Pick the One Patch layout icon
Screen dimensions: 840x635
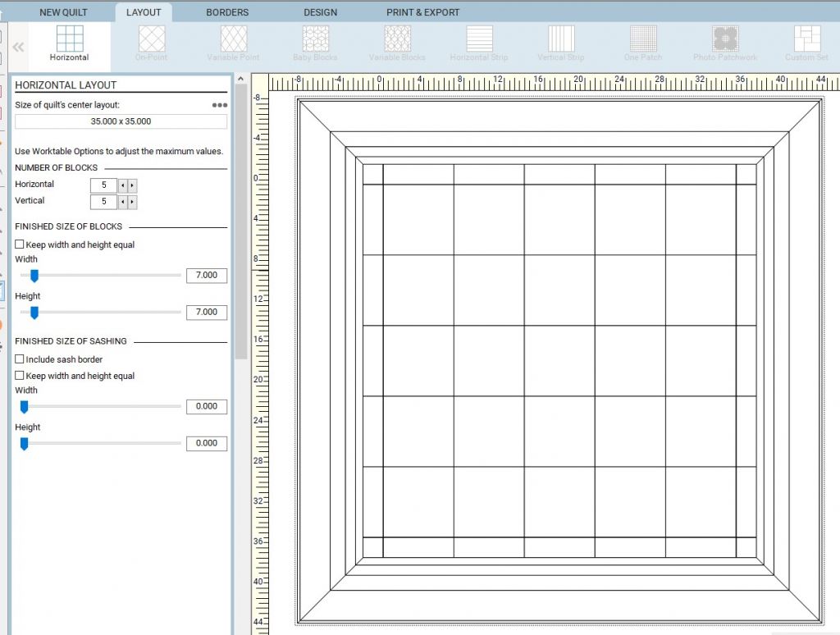(x=643, y=39)
